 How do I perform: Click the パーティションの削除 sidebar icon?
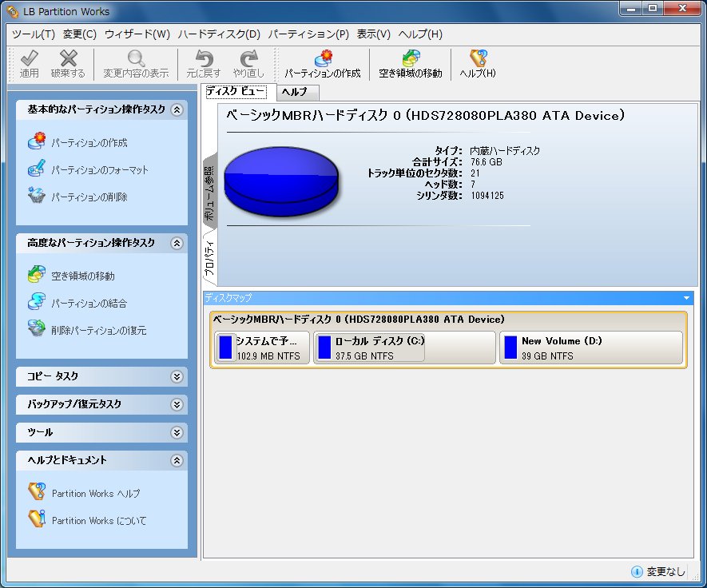(37, 195)
